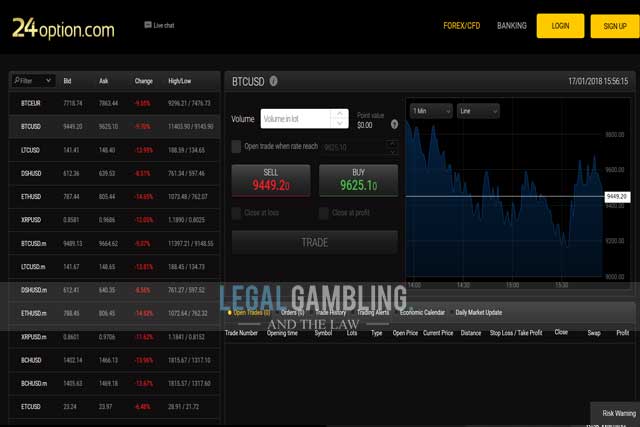Click the BTCUSD info icon
Image resolution: width=640 pixels, height=427 pixels.
click(273, 81)
